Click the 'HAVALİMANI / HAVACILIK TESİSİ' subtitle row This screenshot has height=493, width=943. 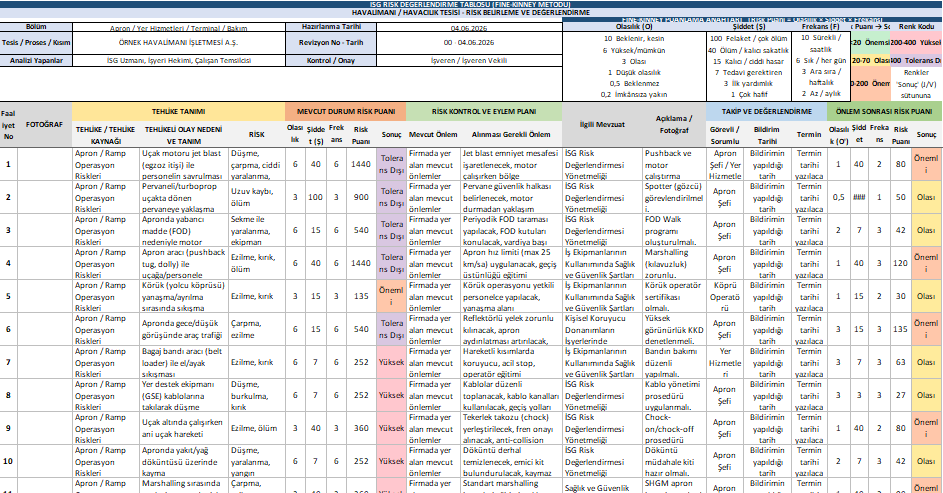pyautogui.click(x=471, y=13)
